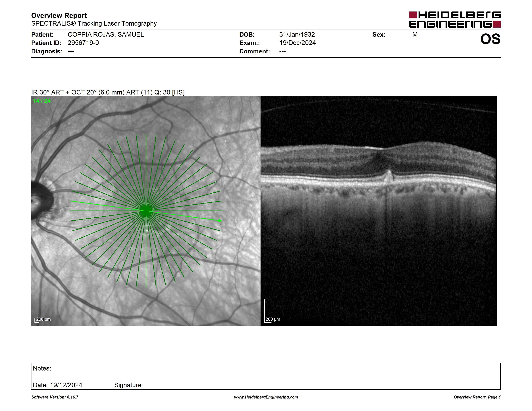Click center of the radial scan pattern
Image resolution: width=532 pixels, height=411 pixels.
(146, 211)
